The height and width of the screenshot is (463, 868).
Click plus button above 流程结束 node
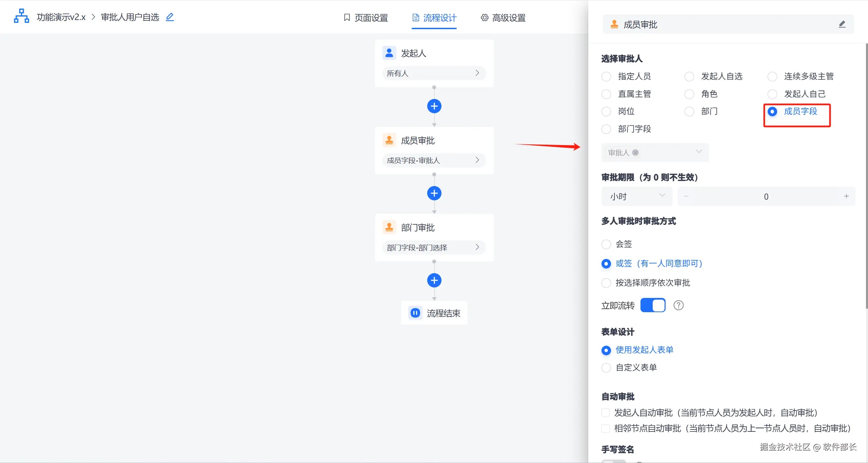click(434, 280)
